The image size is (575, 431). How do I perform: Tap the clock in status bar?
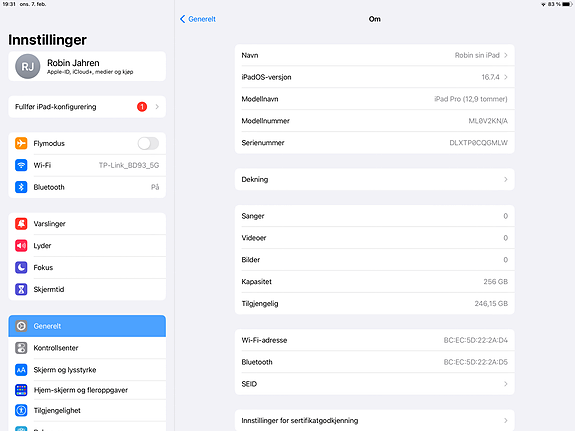coord(9,4)
